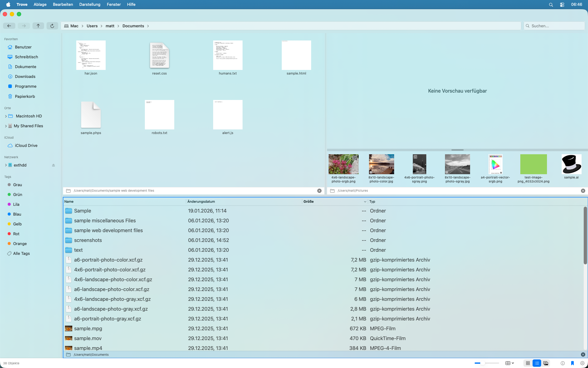Switch to icon grid view
588x368 pixels.
point(528,363)
